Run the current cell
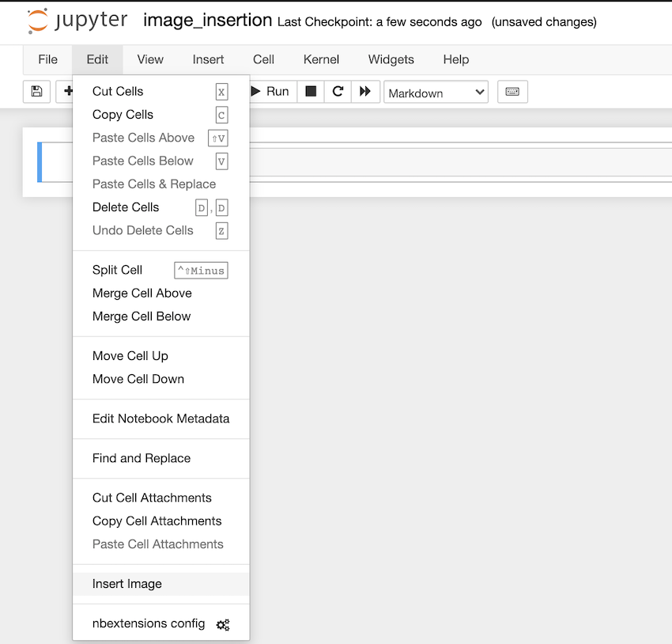 [x=271, y=91]
